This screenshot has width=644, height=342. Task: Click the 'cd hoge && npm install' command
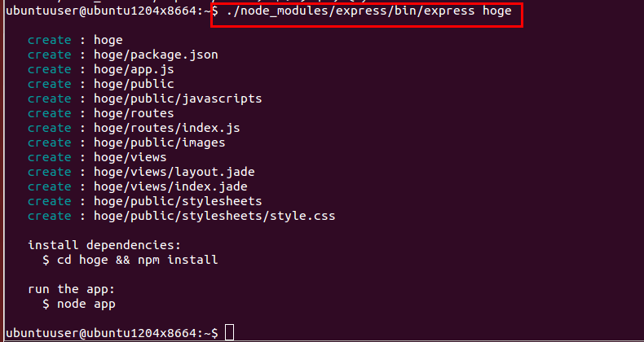point(138,260)
